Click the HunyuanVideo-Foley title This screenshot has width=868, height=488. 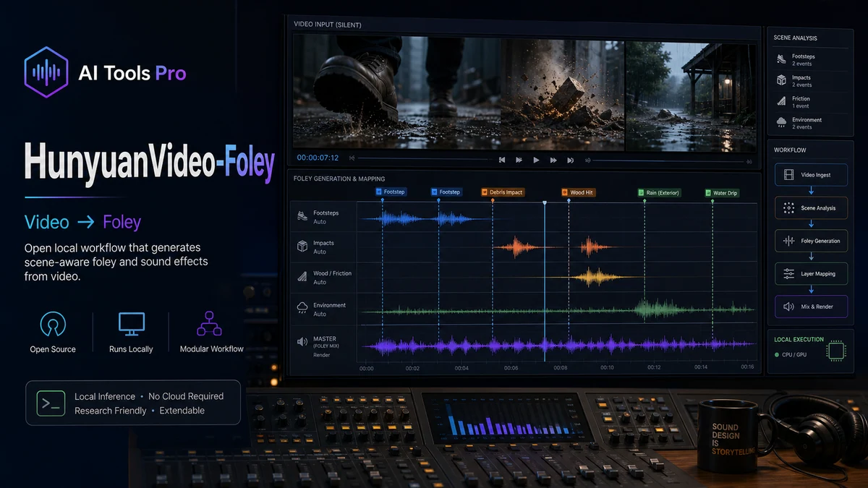pos(150,162)
